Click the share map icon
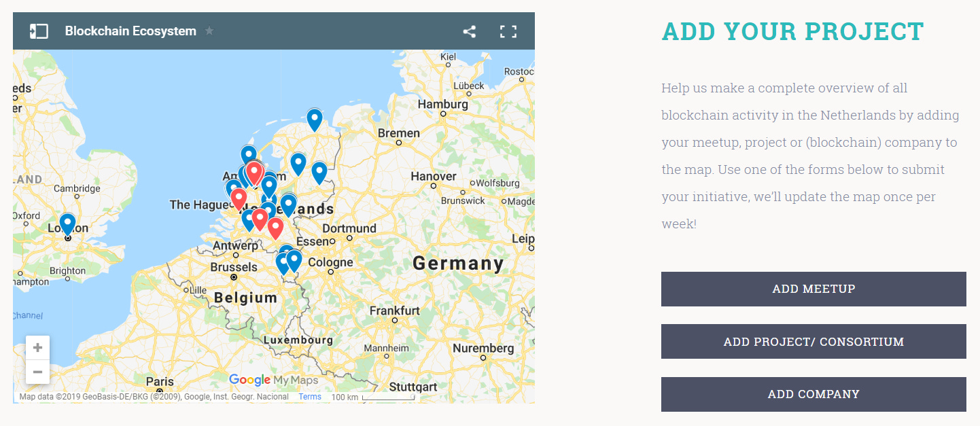The width and height of the screenshot is (980, 426). 469,31
